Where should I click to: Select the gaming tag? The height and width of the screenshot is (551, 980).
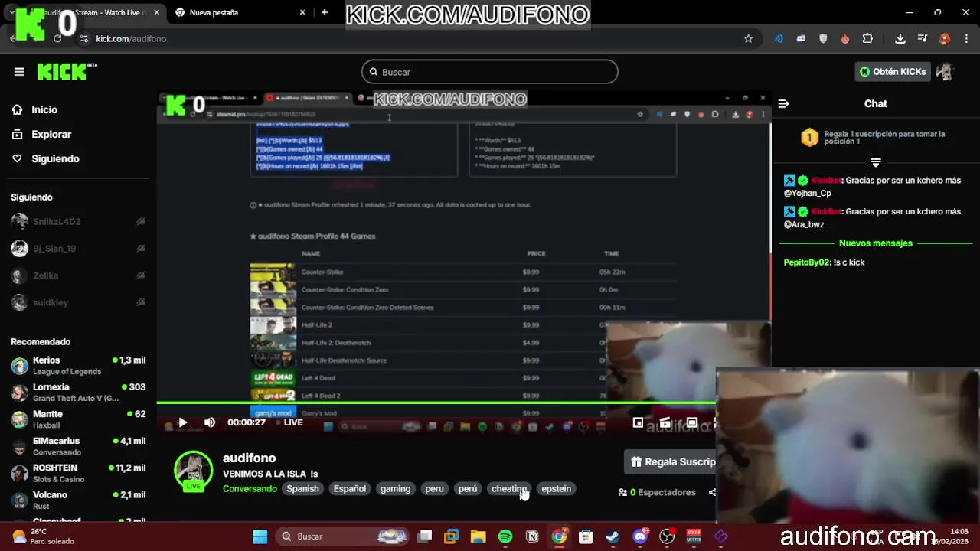[x=395, y=488]
